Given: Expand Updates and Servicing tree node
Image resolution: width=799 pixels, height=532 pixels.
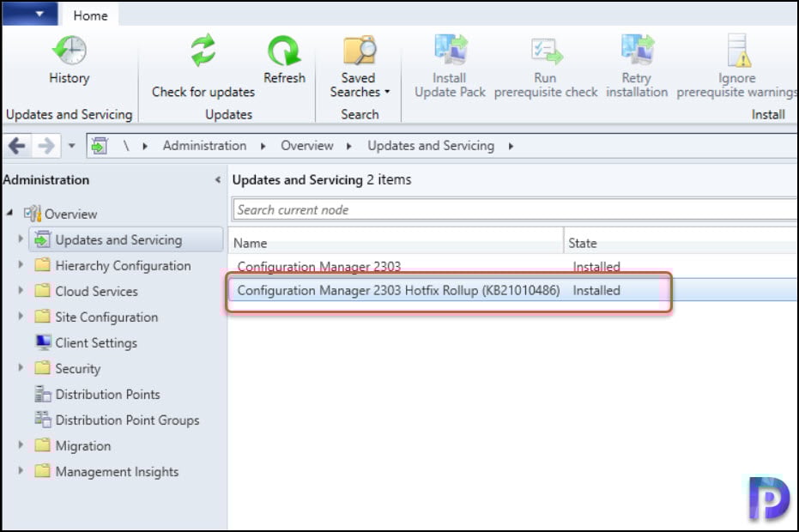Looking at the screenshot, I should [21, 239].
